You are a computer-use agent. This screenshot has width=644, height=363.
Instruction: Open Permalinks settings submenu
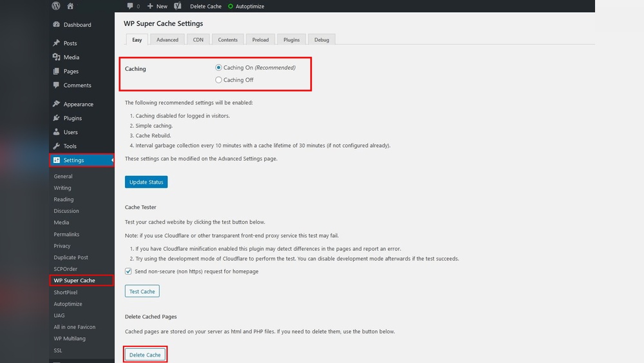[x=66, y=234]
